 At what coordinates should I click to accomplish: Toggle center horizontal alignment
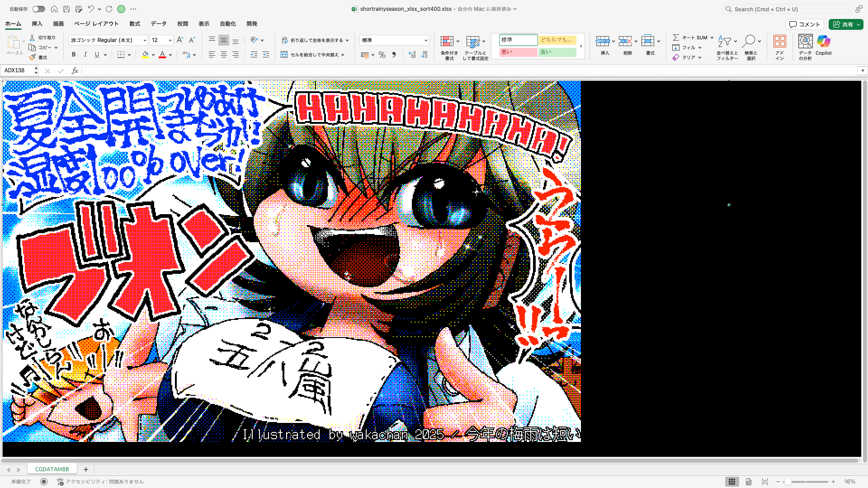point(224,55)
